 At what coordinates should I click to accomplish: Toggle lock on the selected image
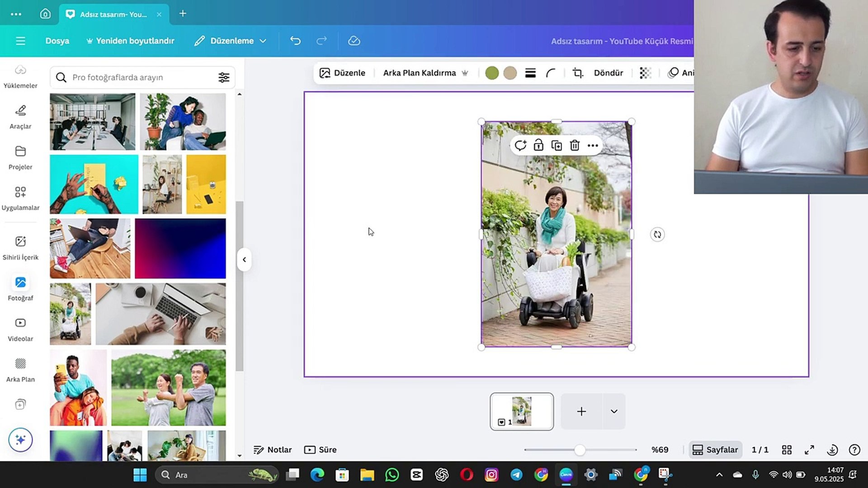coord(538,145)
